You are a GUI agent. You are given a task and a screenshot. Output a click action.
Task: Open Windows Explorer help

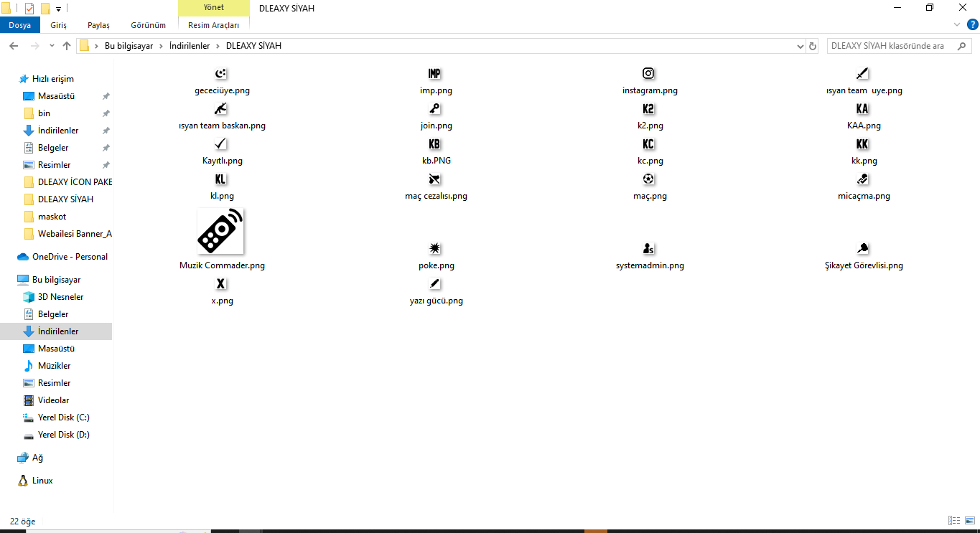[972, 25]
